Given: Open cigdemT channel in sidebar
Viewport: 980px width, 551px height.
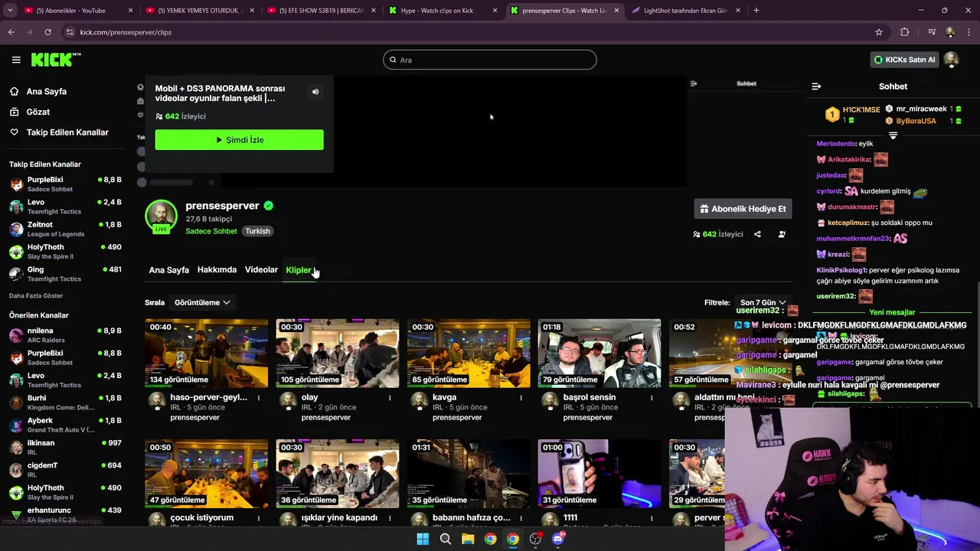Looking at the screenshot, I should pos(64,470).
